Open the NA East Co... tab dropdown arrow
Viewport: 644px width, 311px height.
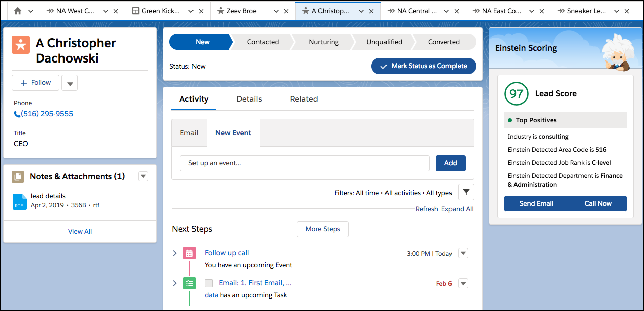532,11
